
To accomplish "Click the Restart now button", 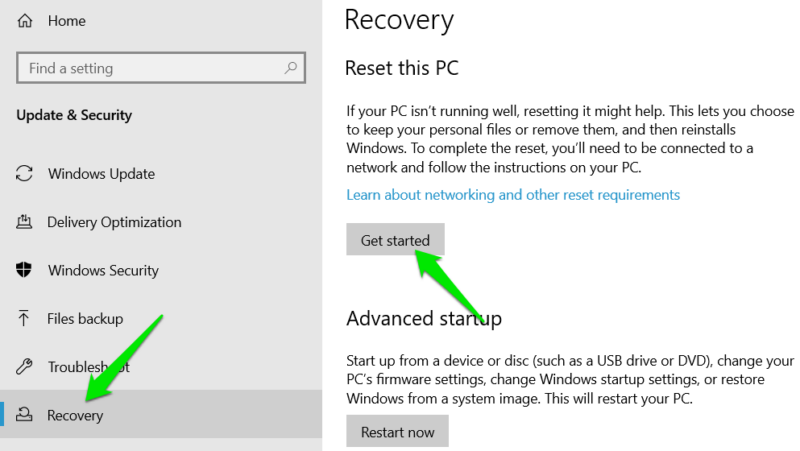I will [397, 432].
